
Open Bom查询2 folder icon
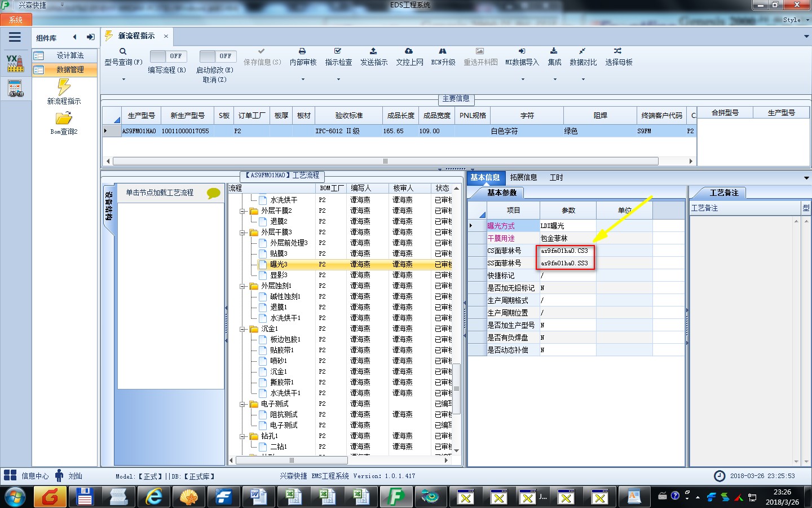point(64,118)
